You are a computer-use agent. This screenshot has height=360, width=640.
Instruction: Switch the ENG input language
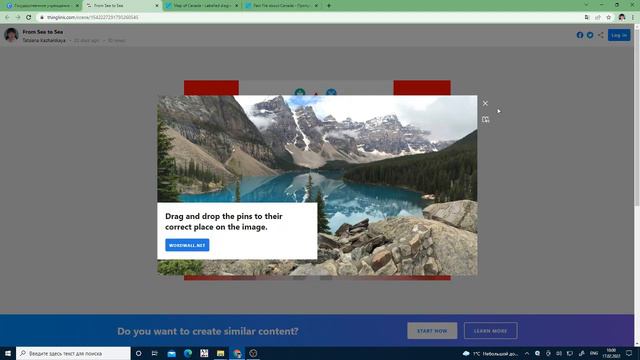coord(594,353)
